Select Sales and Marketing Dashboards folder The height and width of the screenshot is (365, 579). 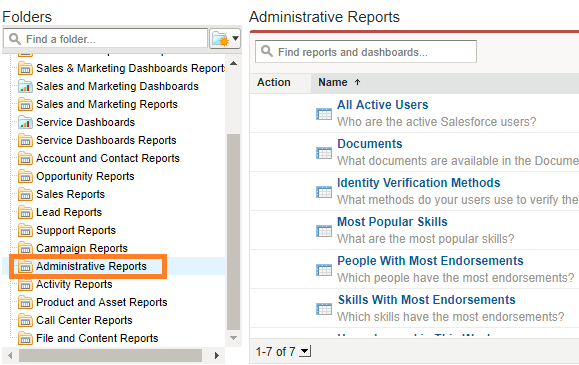coord(117,86)
